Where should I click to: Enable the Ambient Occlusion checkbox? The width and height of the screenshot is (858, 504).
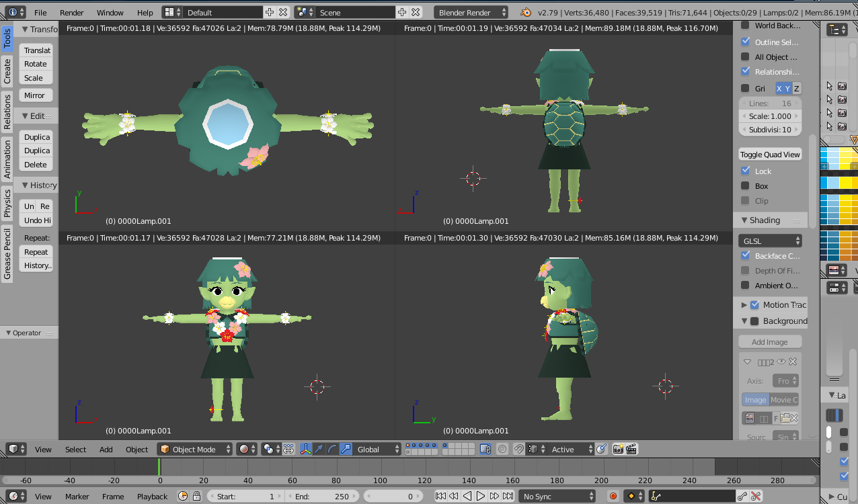pyautogui.click(x=745, y=285)
